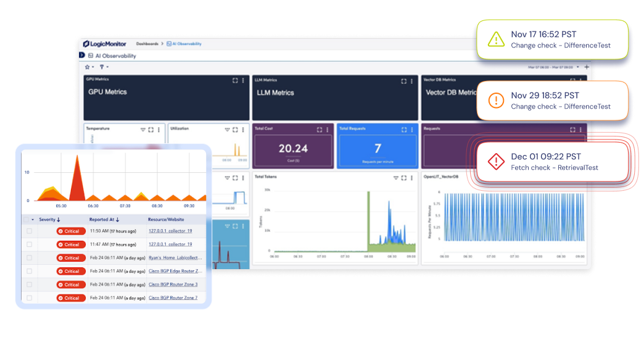Expand Total Cost widget to fullscreen
Screen dimensions: 644x363
coord(320,130)
